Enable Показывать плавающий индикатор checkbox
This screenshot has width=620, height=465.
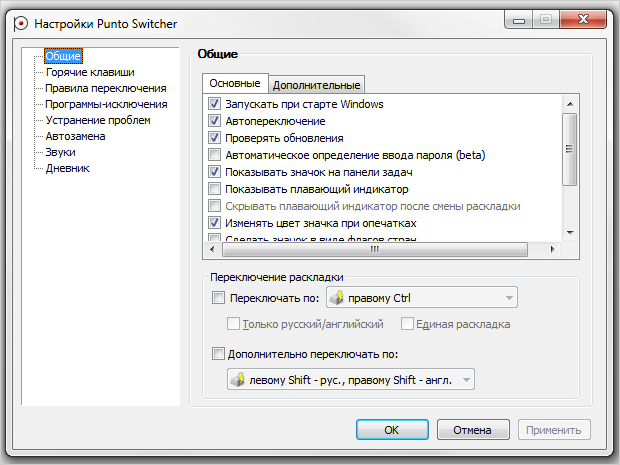[214, 189]
